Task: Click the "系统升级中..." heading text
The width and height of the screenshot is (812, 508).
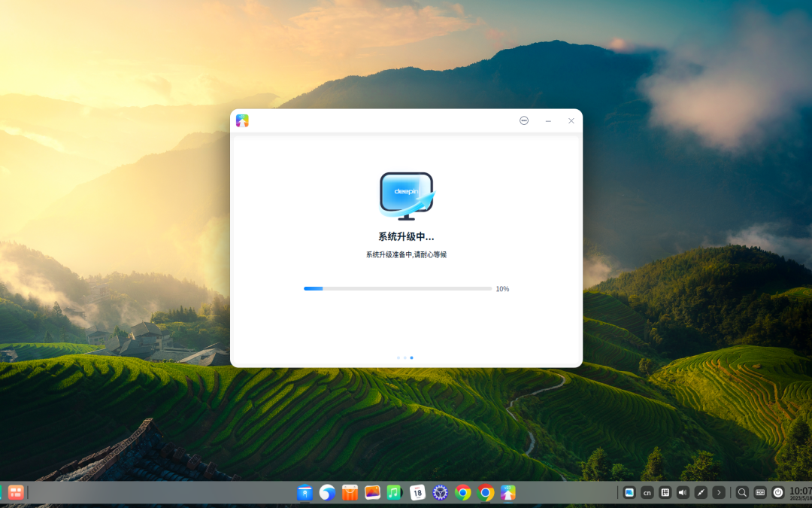Action: click(x=406, y=237)
